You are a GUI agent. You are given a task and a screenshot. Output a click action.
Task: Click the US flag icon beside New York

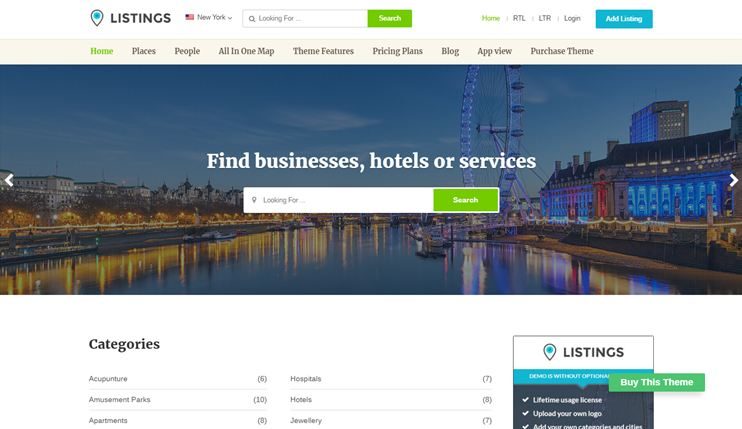[x=190, y=17]
